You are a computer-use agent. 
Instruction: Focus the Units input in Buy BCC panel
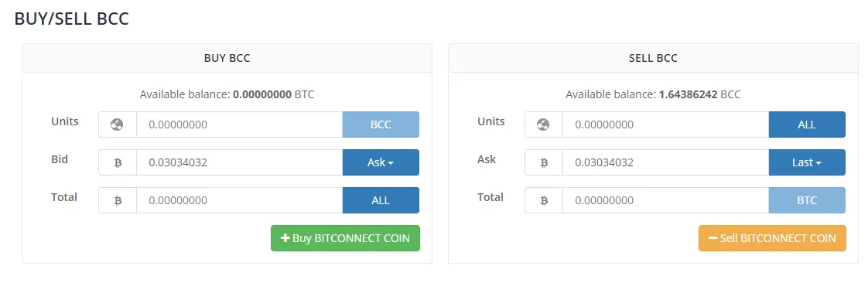pos(240,125)
